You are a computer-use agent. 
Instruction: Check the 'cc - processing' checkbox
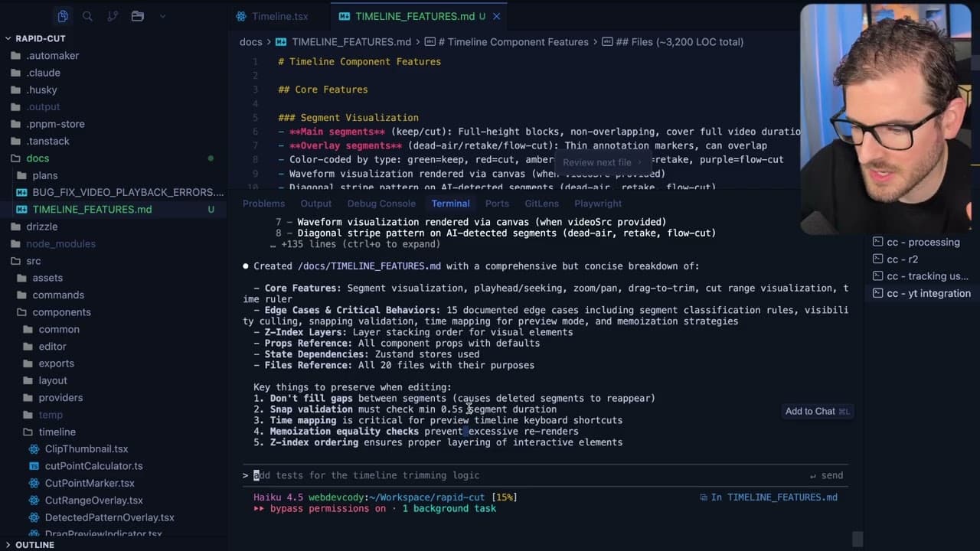[x=877, y=242]
